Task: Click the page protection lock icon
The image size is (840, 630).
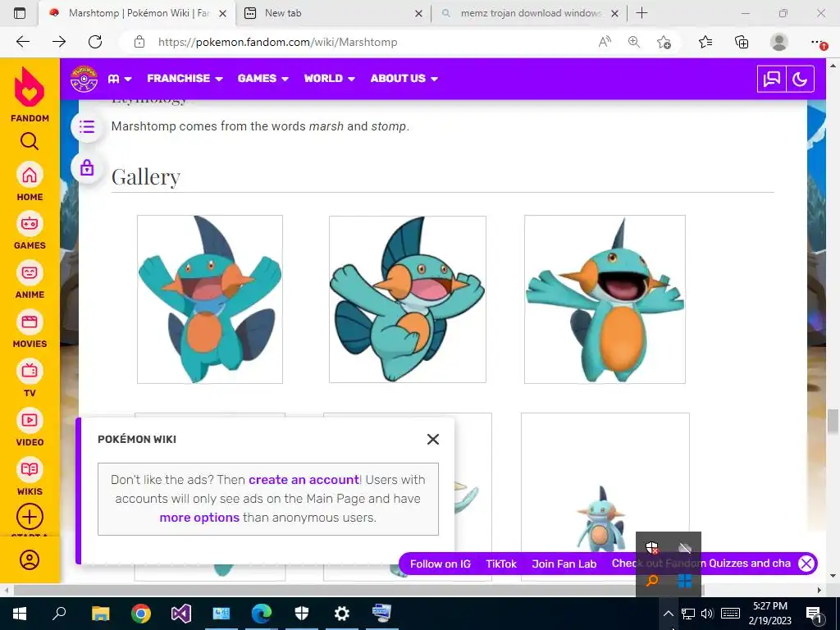Action: tap(87, 168)
